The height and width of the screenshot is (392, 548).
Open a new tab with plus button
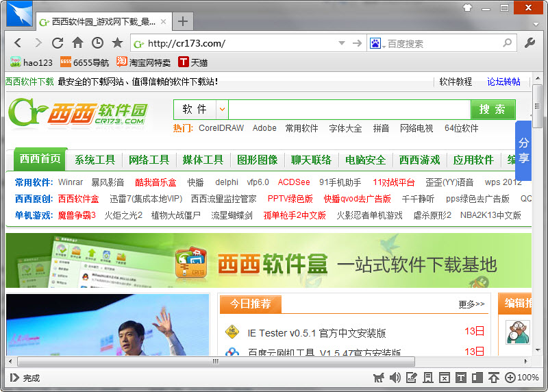[x=183, y=22]
